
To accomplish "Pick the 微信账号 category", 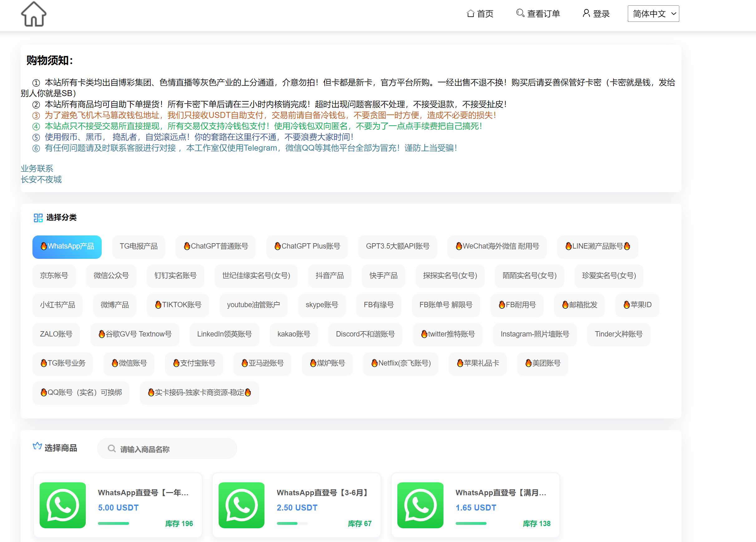I will 129,364.
